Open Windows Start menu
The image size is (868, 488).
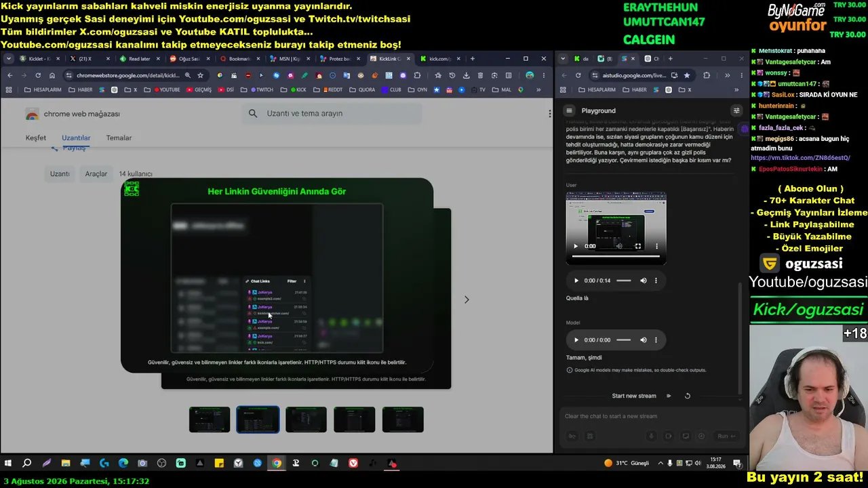8,464
